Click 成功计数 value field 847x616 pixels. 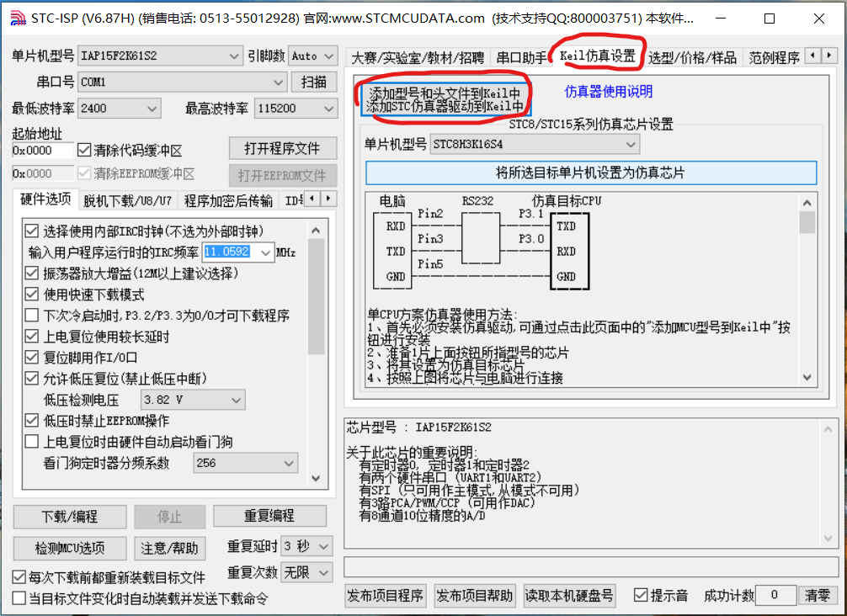(775, 595)
